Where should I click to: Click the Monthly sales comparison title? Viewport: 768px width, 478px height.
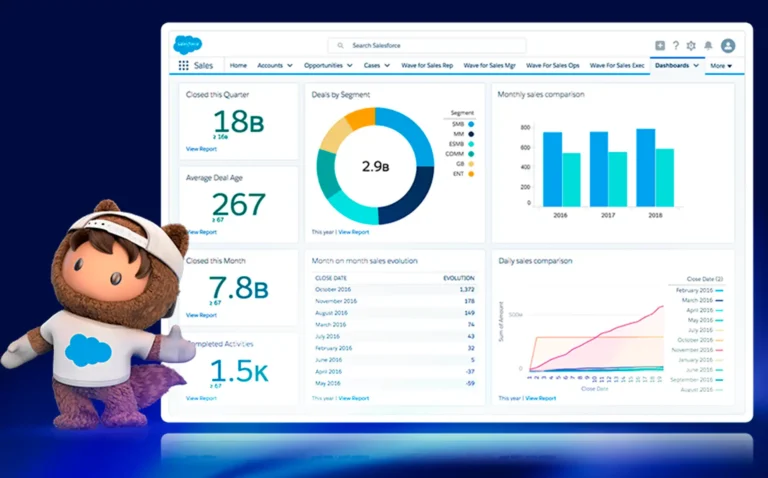click(541, 95)
